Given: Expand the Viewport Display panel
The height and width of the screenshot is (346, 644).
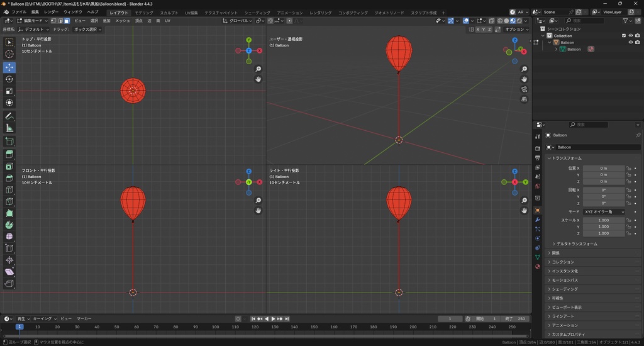Looking at the screenshot, I should point(567,307).
